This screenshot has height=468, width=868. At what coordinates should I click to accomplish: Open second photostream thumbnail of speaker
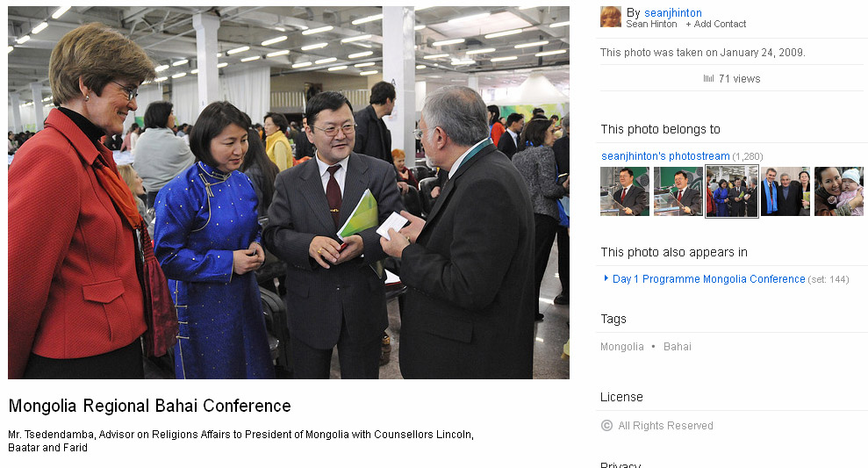coord(678,191)
